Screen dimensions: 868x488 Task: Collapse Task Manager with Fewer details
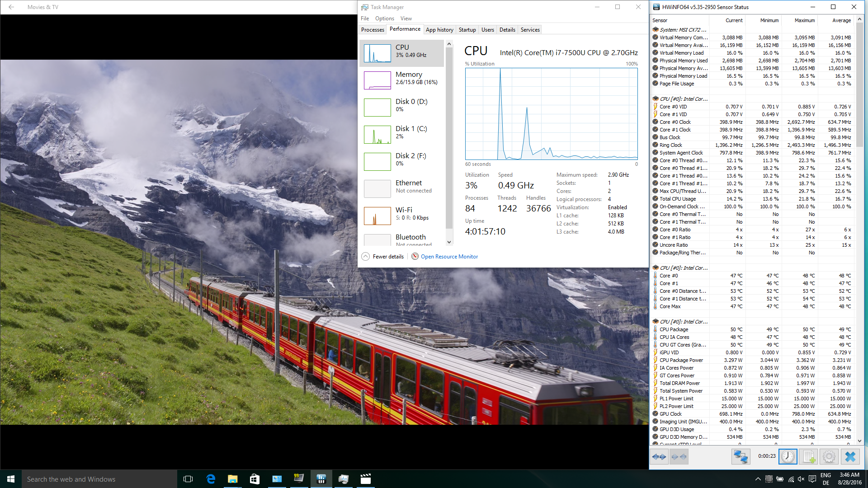tap(383, 257)
